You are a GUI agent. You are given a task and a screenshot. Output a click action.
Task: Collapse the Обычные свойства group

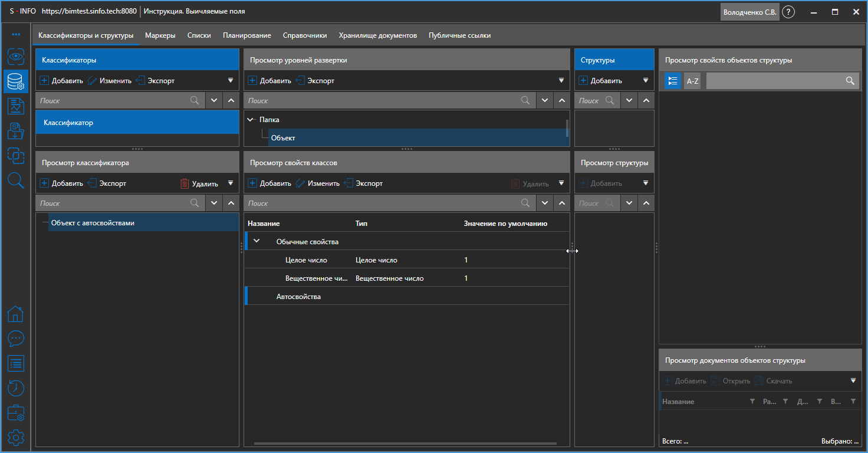[257, 241]
